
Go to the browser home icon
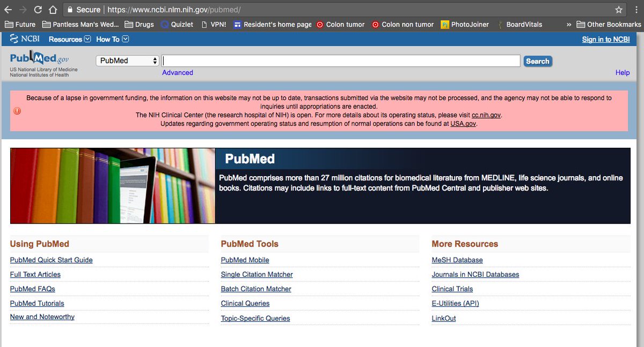click(x=53, y=10)
